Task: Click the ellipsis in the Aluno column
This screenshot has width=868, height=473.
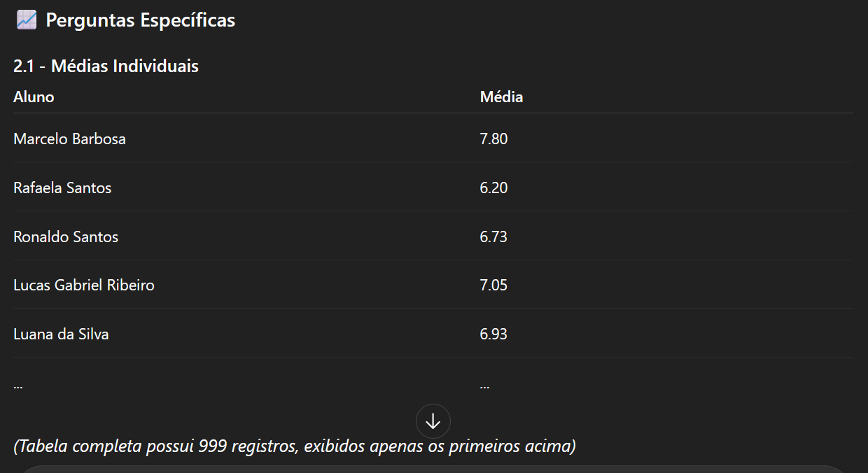Action: [18, 385]
